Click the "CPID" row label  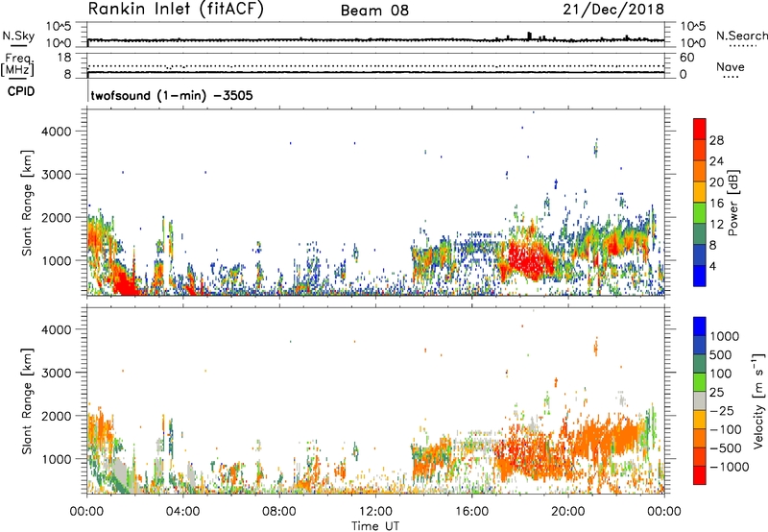[x=21, y=91]
